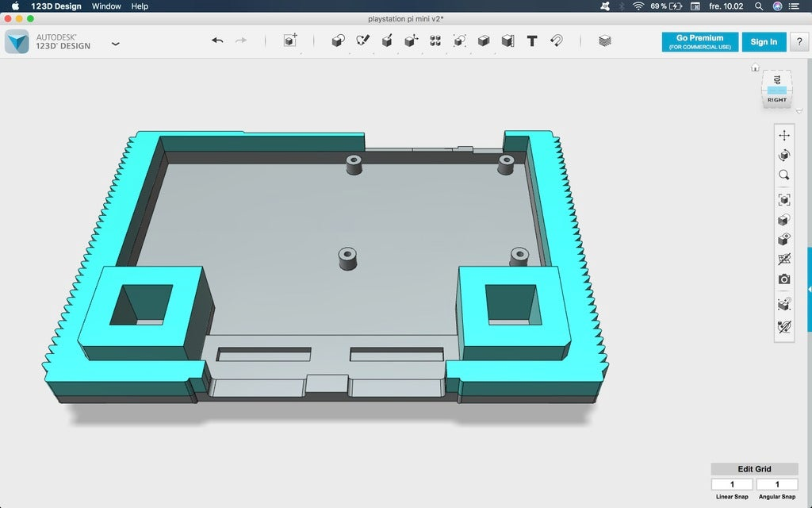Open the Sketch pencil tool

pos(362,41)
